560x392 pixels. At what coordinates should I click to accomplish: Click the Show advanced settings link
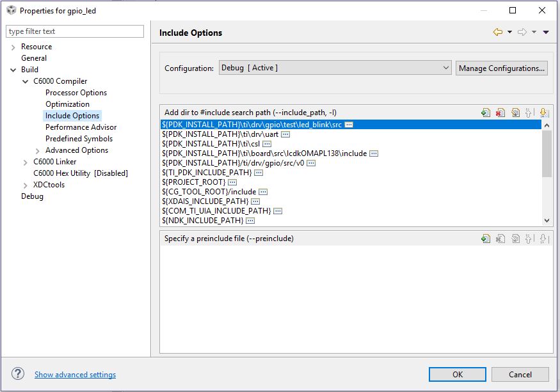[x=75, y=375]
